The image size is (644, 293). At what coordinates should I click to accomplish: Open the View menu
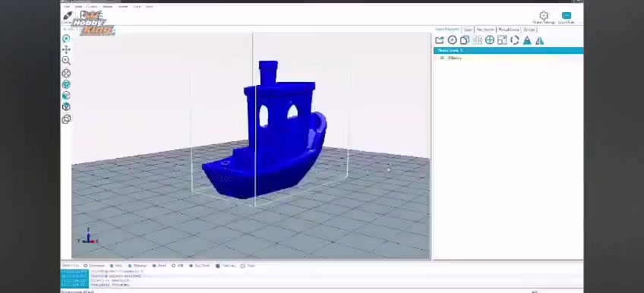pos(79,7)
